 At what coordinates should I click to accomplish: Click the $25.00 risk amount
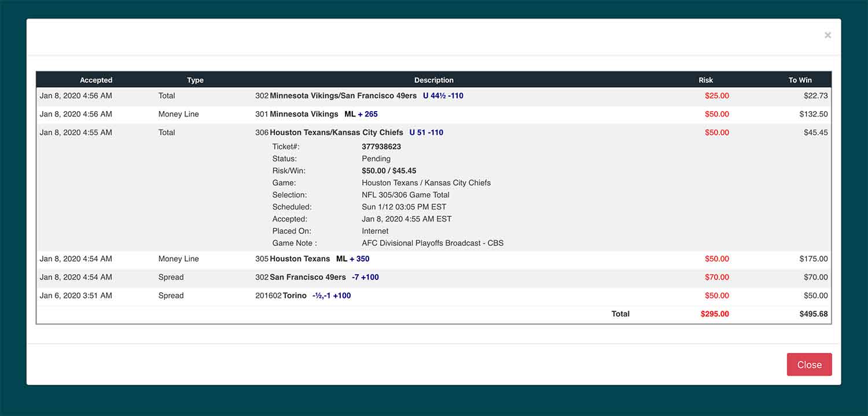[x=717, y=96]
